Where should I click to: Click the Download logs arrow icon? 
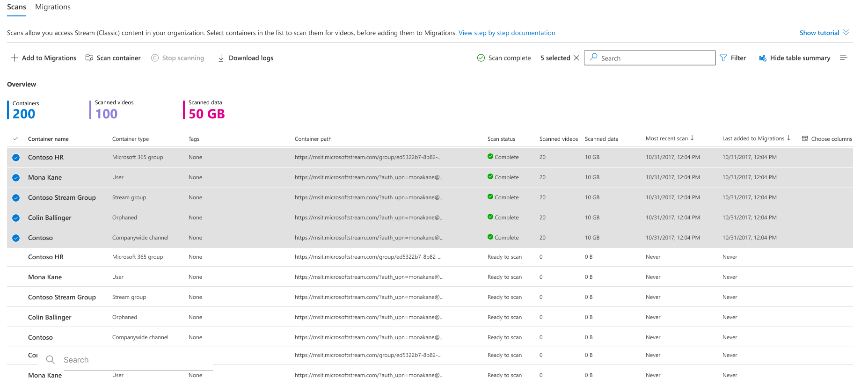221,58
